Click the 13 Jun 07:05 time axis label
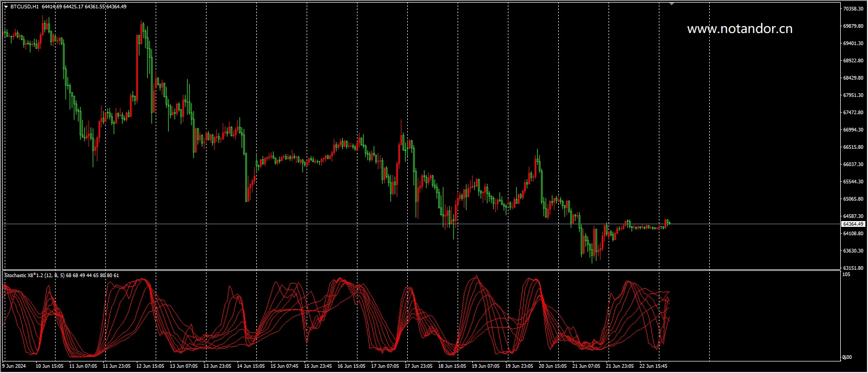 point(184,366)
